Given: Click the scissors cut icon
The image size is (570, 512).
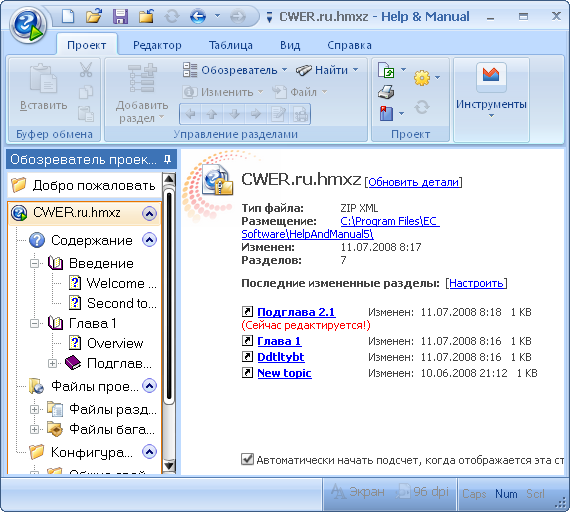Looking at the screenshot, I should point(86,69).
